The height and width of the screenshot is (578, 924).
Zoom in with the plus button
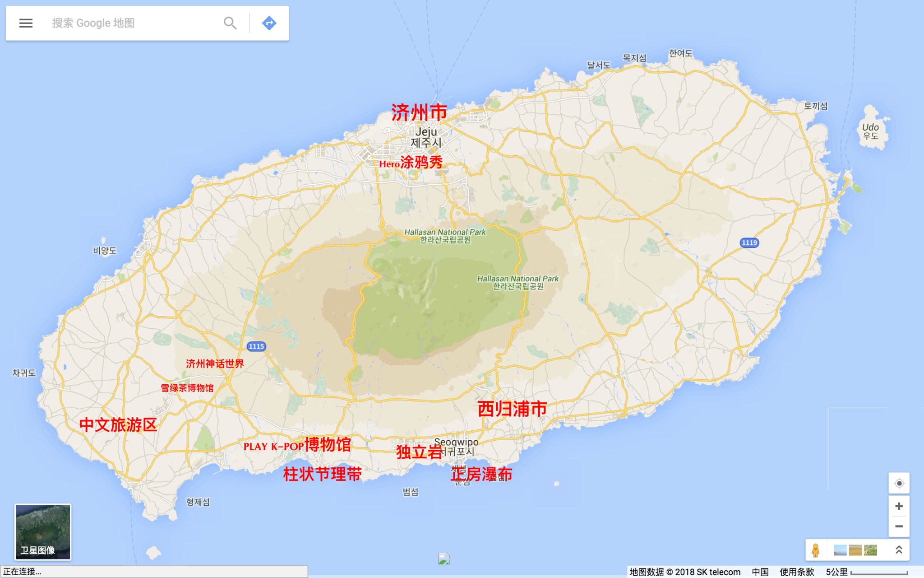[x=899, y=506]
